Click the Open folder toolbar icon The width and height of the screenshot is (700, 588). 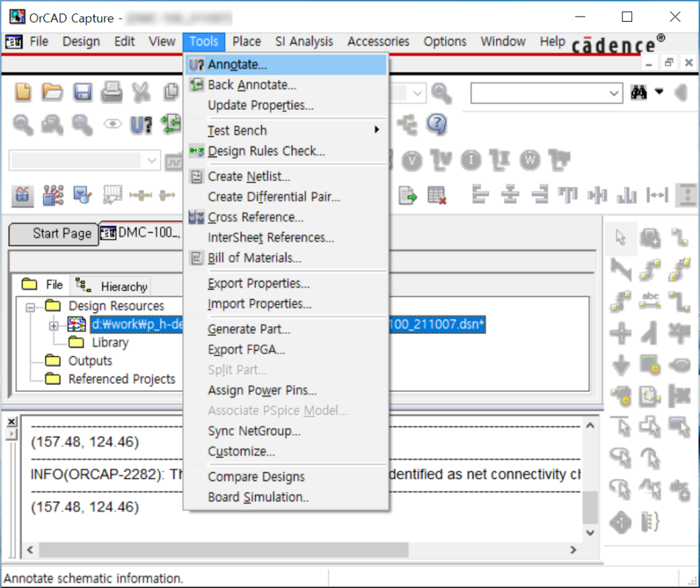point(52,92)
